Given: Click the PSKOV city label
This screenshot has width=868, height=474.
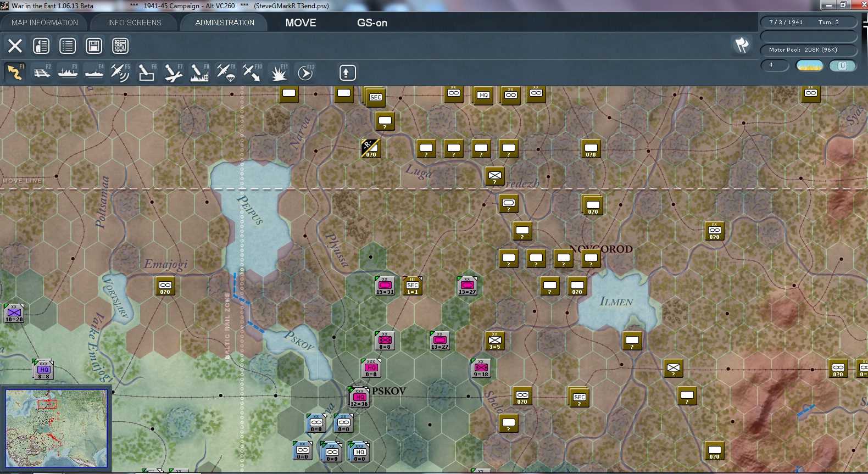Looking at the screenshot, I should pyautogui.click(x=389, y=391).
